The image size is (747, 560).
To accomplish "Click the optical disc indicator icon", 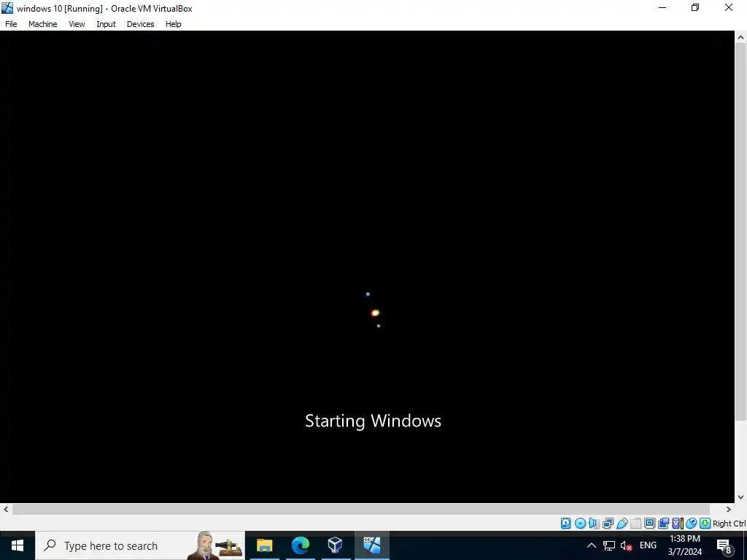I will pos(580,524).
